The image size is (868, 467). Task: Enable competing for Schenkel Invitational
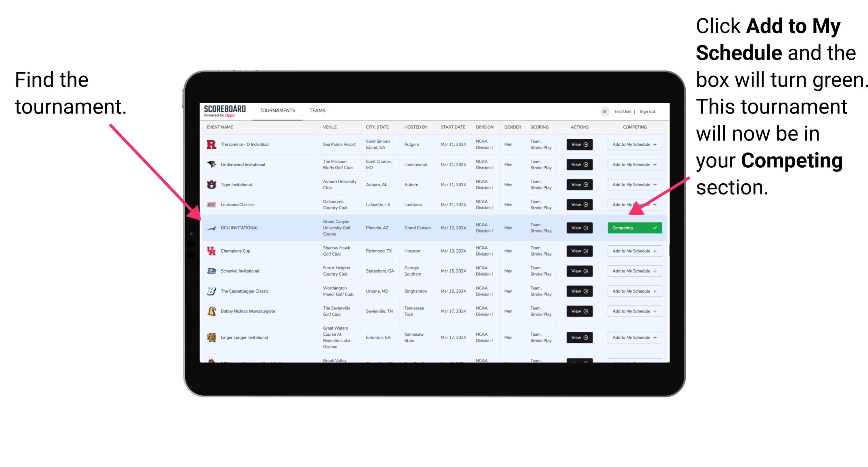(634, 271)
